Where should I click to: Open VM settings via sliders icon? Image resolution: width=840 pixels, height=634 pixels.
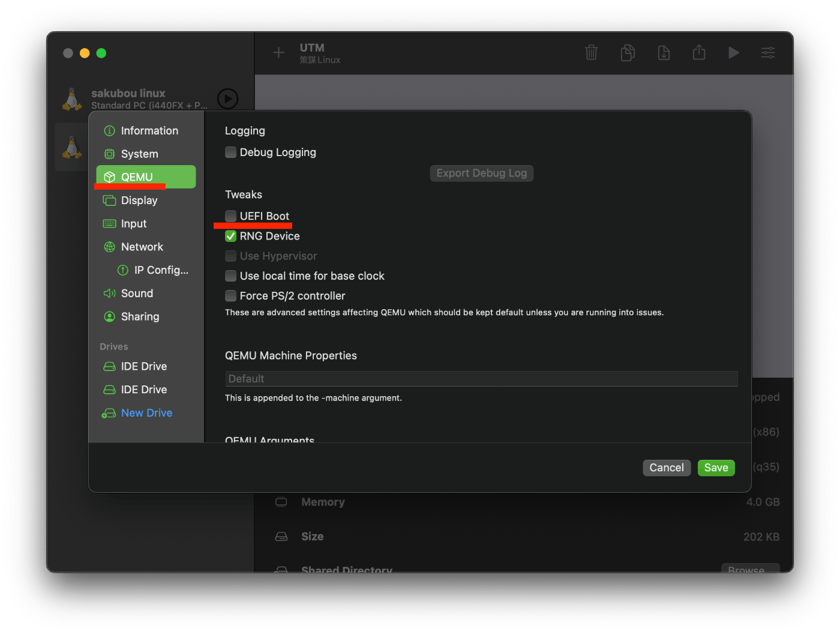click(x=768, y=53)
